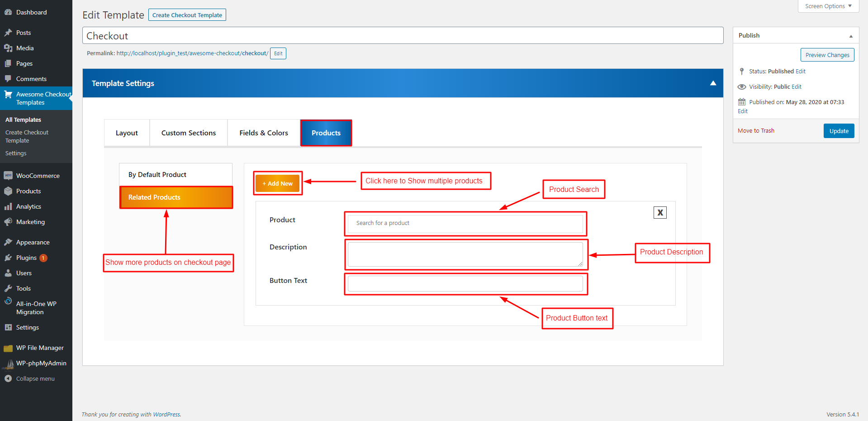Image resolution: width=868 pixels, height=421 pixels.
Task: Click the Plugins update count badge
Action: coord(43,258)
